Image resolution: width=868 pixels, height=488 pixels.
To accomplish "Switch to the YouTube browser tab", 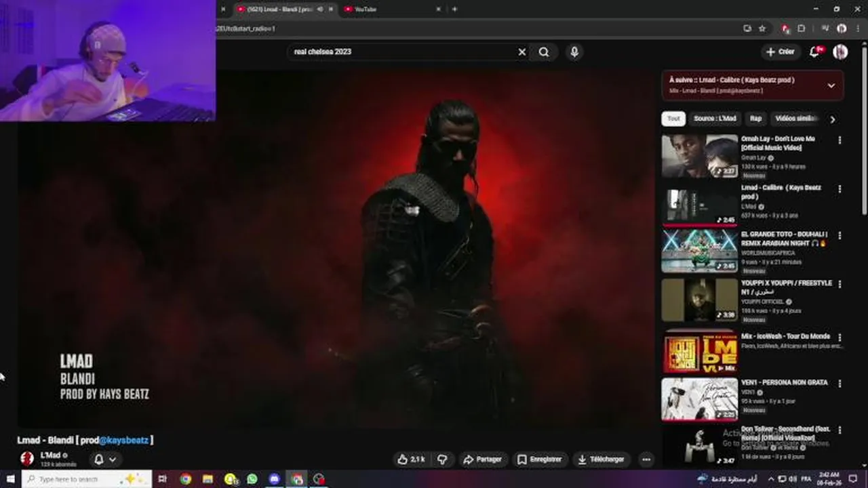I will [x=392, y=9].
